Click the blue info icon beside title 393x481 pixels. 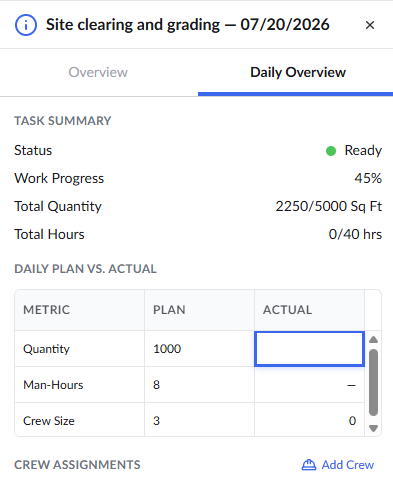coord(26,25)
